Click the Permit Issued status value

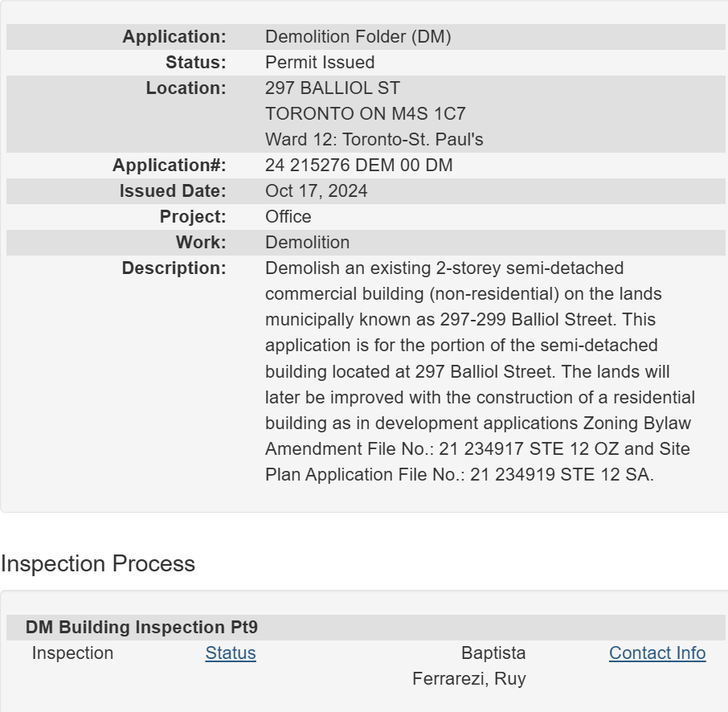pos(320,63)
